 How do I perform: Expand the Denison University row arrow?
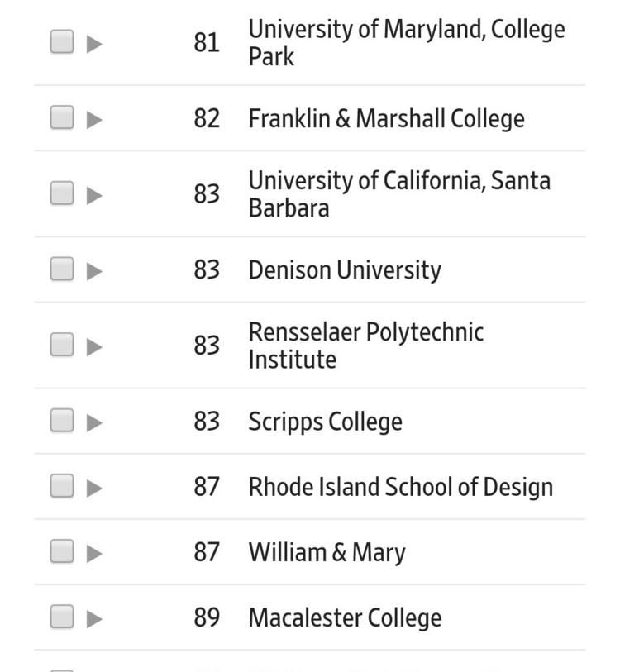[94, 271]
